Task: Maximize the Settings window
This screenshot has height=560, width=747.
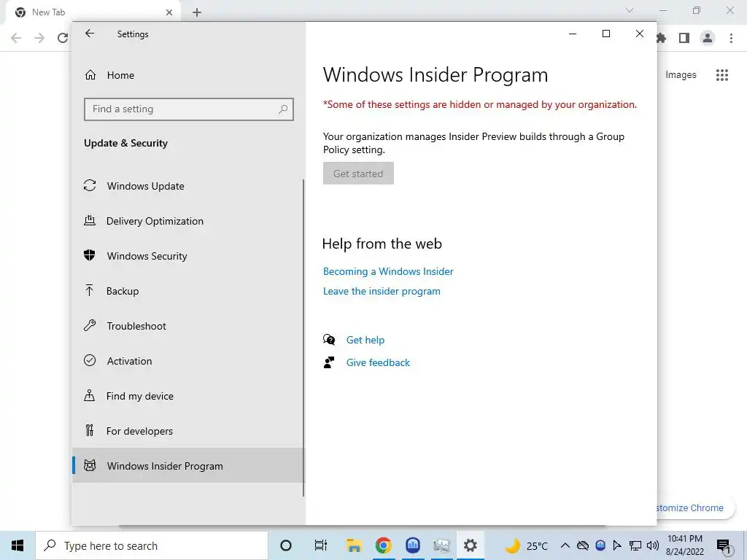Action: pos(606,34)
